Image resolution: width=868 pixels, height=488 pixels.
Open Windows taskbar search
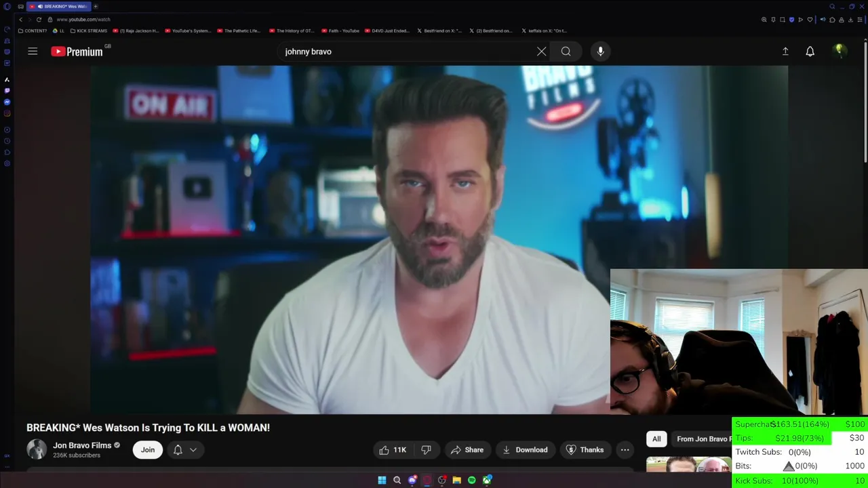[397, 480]
